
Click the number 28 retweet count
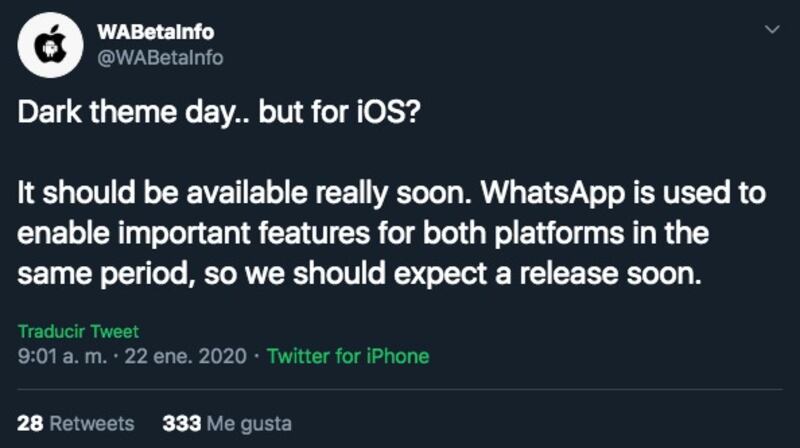click(x=30, y=422)
